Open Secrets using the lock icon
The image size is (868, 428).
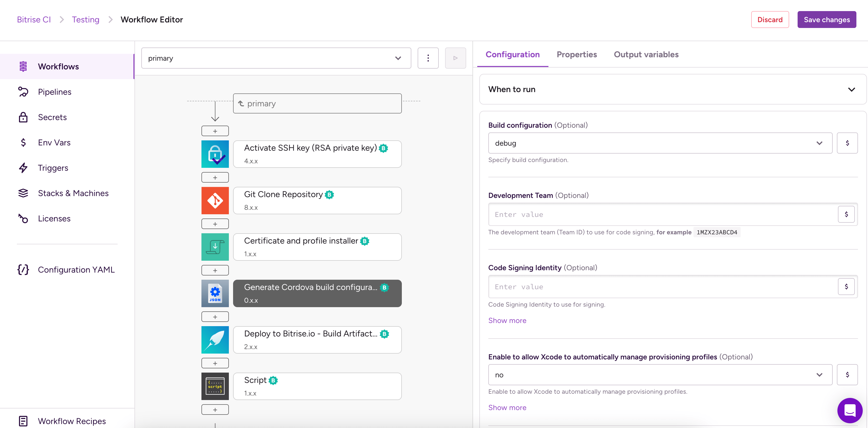coord(23,117)
